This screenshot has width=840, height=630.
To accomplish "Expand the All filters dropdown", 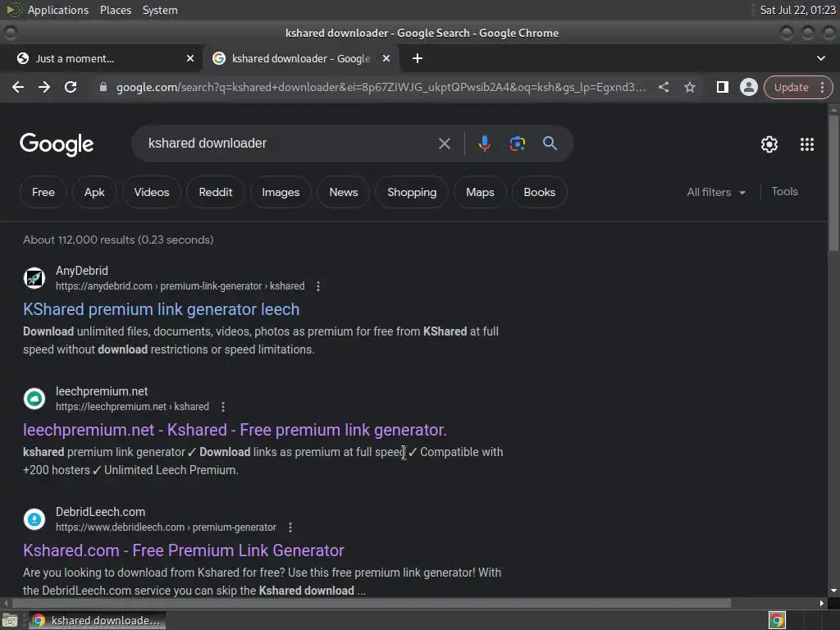I will point(716,192).
